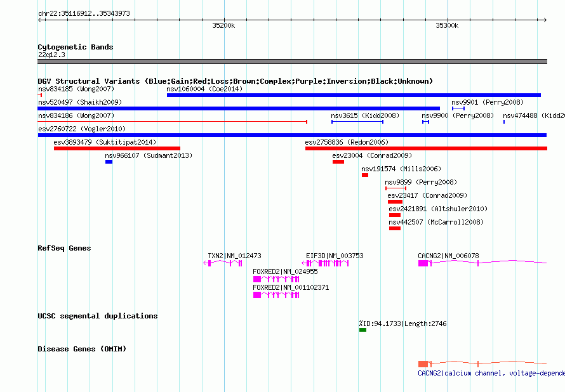Open the nsv966107 (Sudmant2013) blue variant block

[109, 162]
